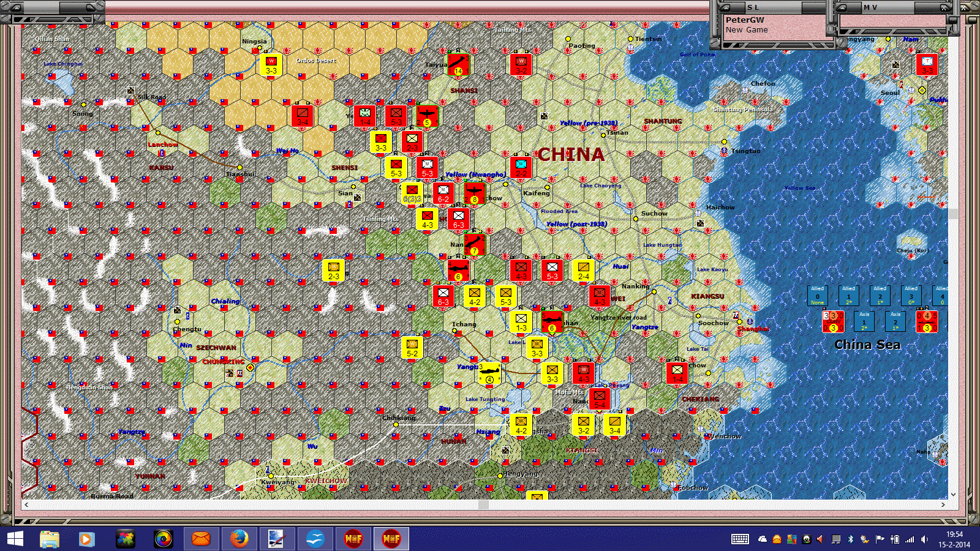Open the Windows Start menu
Screen dimensions: 980x551
click(15, 539)
